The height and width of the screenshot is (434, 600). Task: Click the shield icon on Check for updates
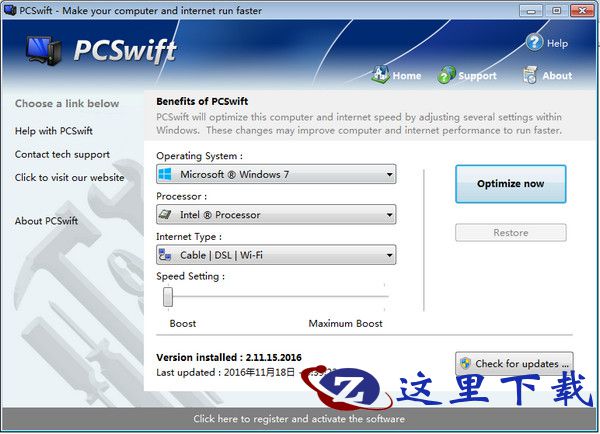click(465, 363)
